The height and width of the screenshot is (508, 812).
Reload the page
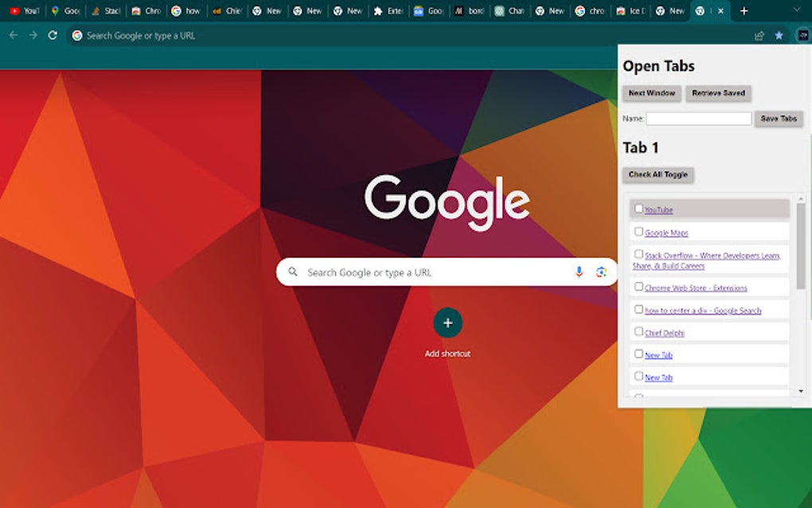click(x=51, y=35)
